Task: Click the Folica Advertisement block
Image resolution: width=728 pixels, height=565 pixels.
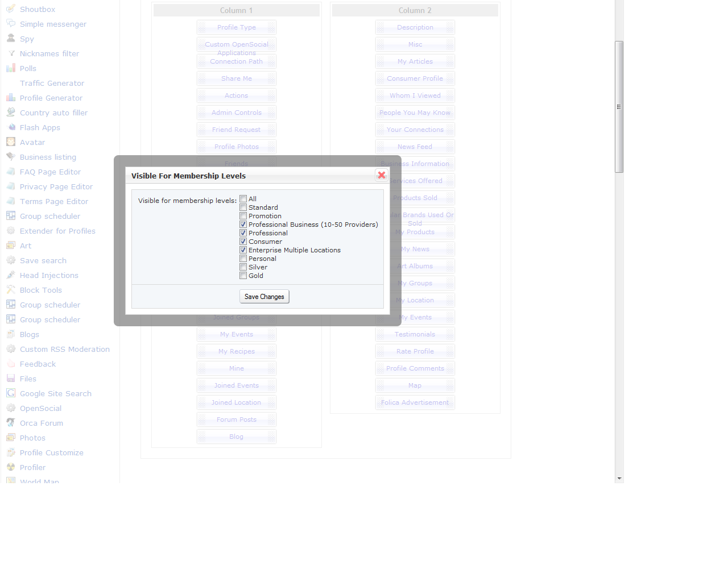Action: coord(415,402)
